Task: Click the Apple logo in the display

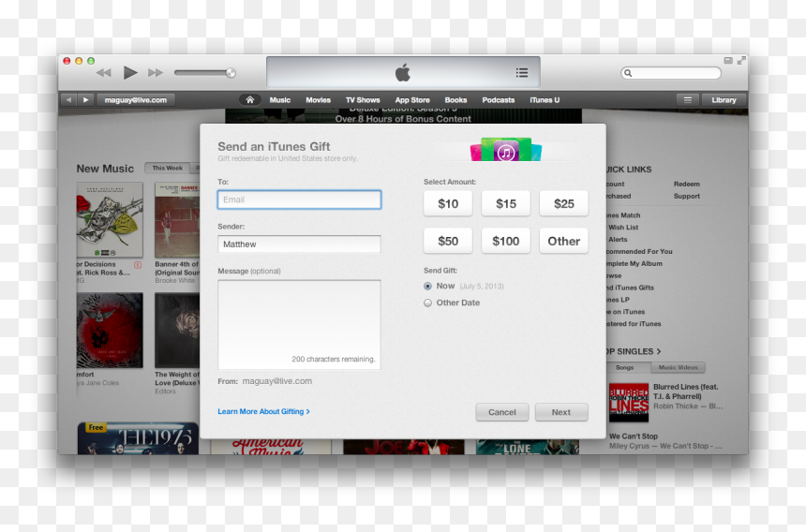Action: (403, 72)
